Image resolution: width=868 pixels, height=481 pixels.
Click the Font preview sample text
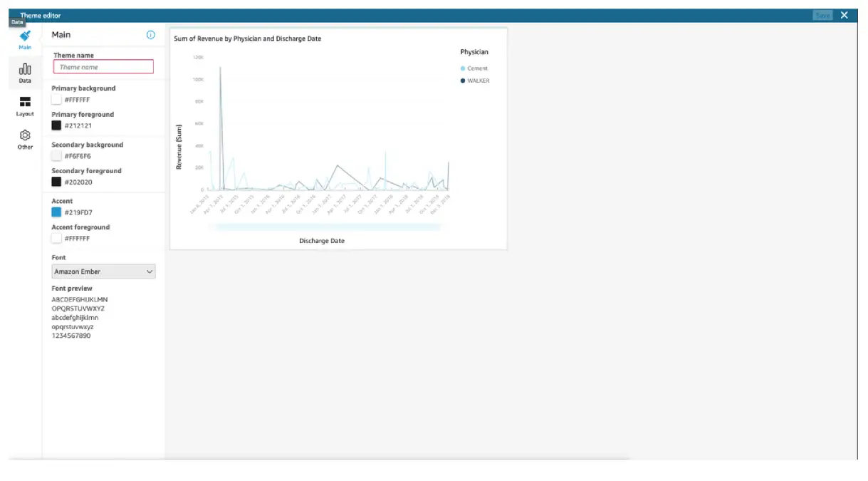point(80,318)
